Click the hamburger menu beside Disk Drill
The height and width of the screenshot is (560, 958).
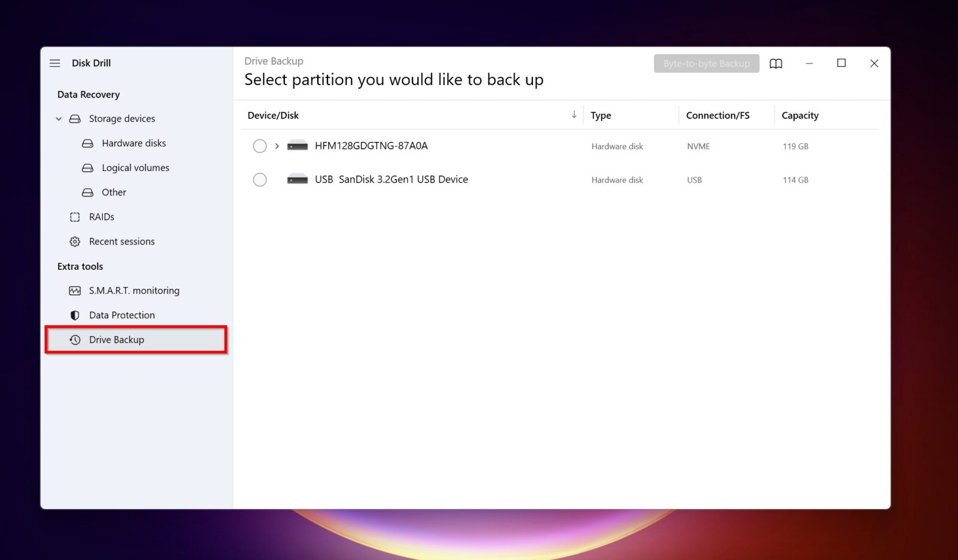54,63
